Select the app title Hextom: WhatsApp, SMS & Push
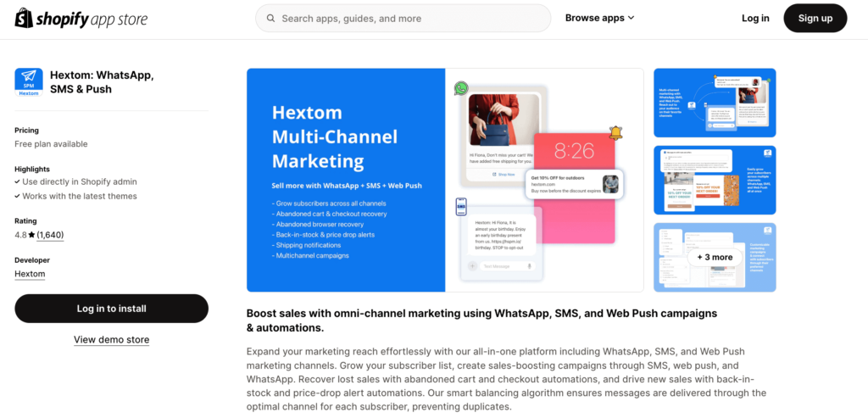The width and height of the screenshot is (868, 418). click(102, 82)
